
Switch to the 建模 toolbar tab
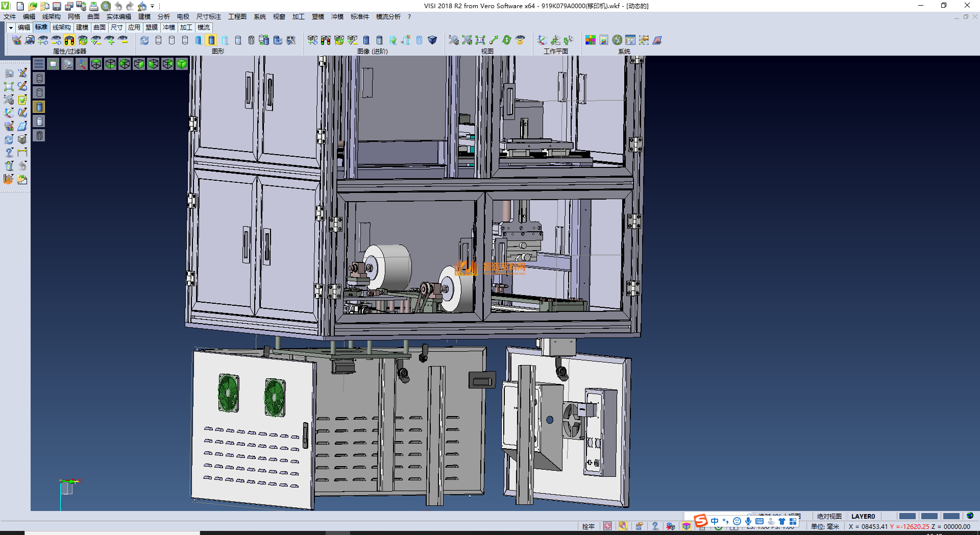pos(82,28)
